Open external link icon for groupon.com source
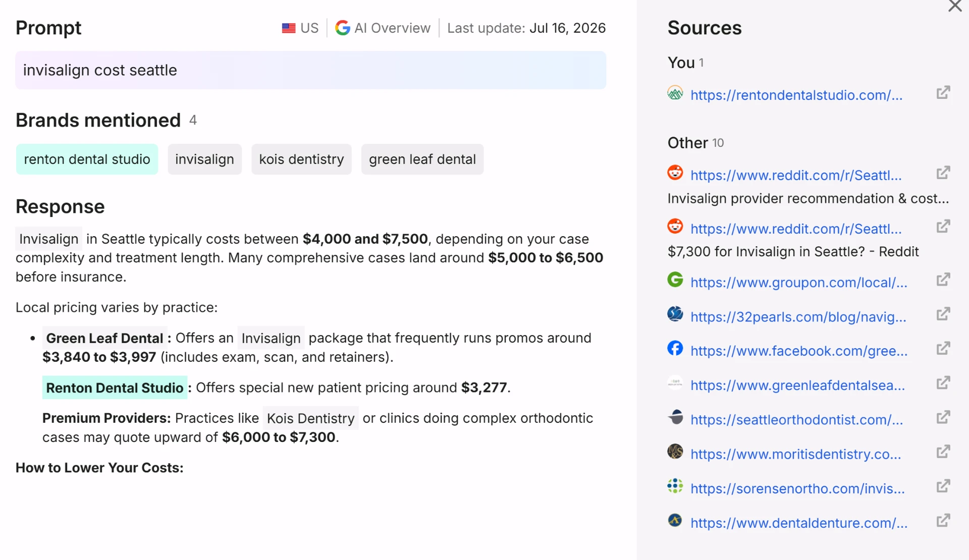The image size is (969, 560). pyautogui.click(x=943, y=280)
